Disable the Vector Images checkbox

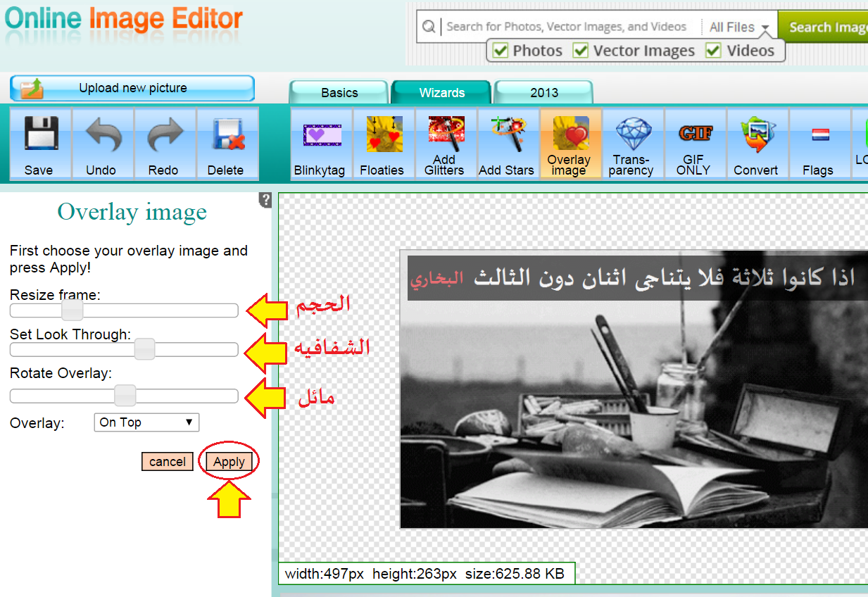(581, 50)
